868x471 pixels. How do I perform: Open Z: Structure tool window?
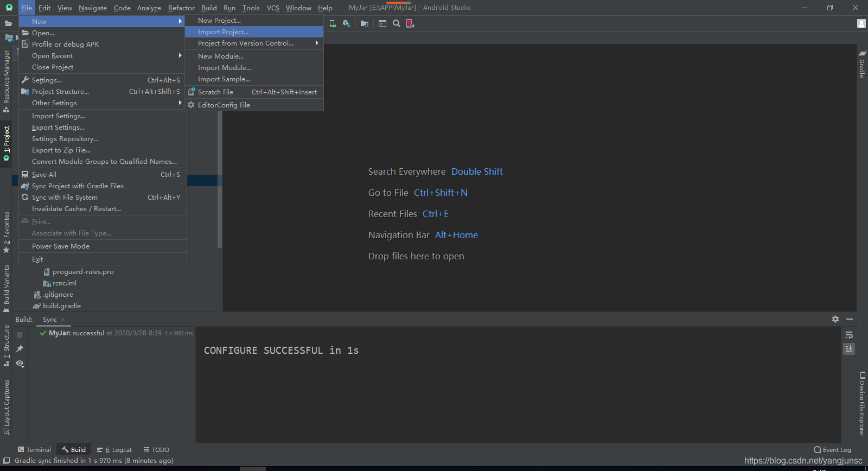(x=7, y=346)
